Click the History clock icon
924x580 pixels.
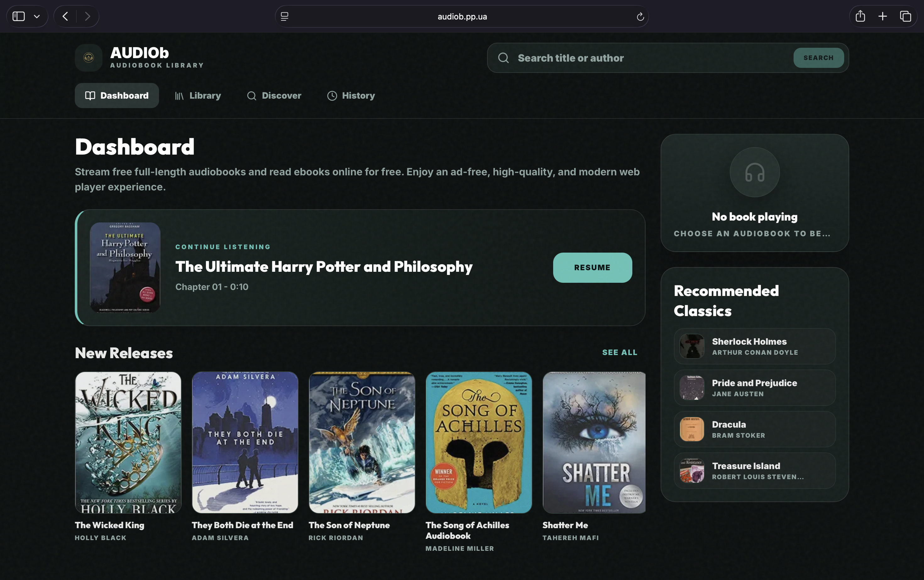click(x=332, y=96)
